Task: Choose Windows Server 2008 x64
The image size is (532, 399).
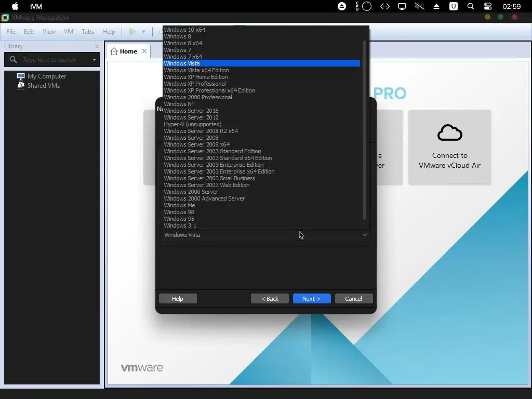Action: [x=262, y=144]
